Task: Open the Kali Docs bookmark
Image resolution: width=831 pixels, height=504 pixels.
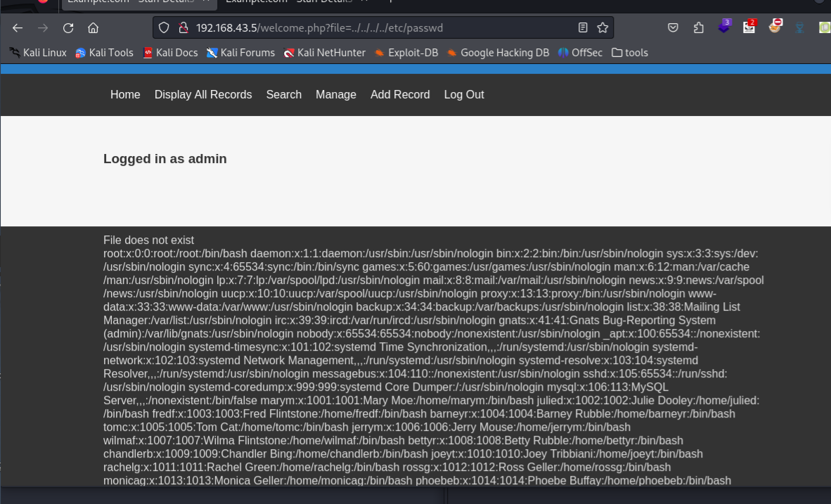Action: tap(169, 53)
